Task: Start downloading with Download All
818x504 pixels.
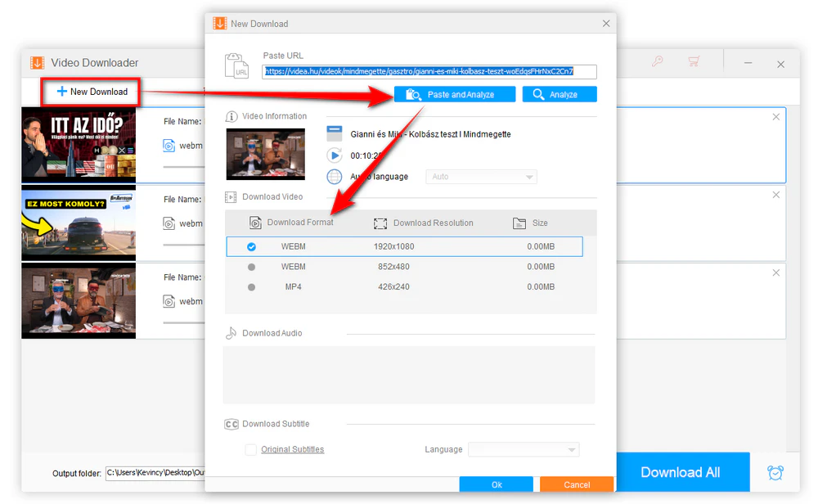Action: [682, 471]
